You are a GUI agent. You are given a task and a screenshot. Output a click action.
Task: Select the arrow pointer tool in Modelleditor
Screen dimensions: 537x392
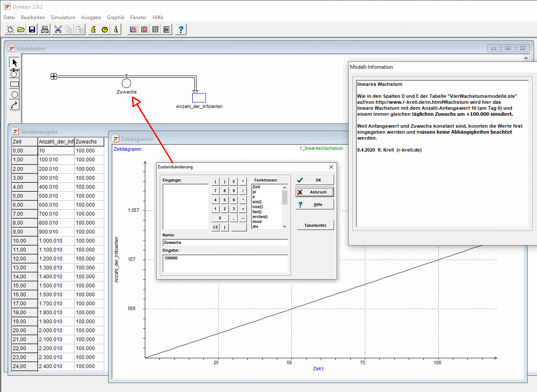coord(15,63)
